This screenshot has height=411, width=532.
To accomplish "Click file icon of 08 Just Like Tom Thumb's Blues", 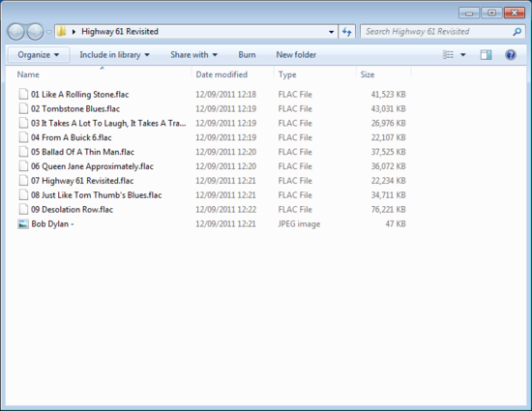I will tap(23, 194).
